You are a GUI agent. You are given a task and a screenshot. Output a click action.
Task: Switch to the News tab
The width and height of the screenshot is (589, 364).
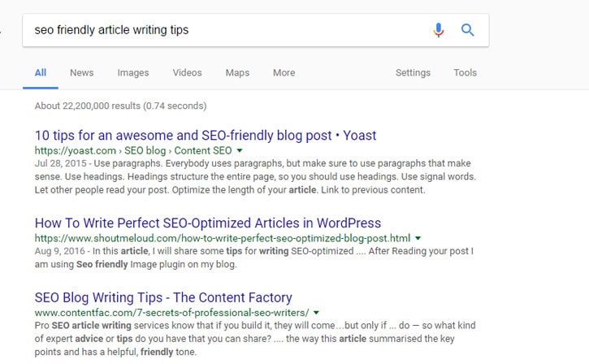coord(81,72)
